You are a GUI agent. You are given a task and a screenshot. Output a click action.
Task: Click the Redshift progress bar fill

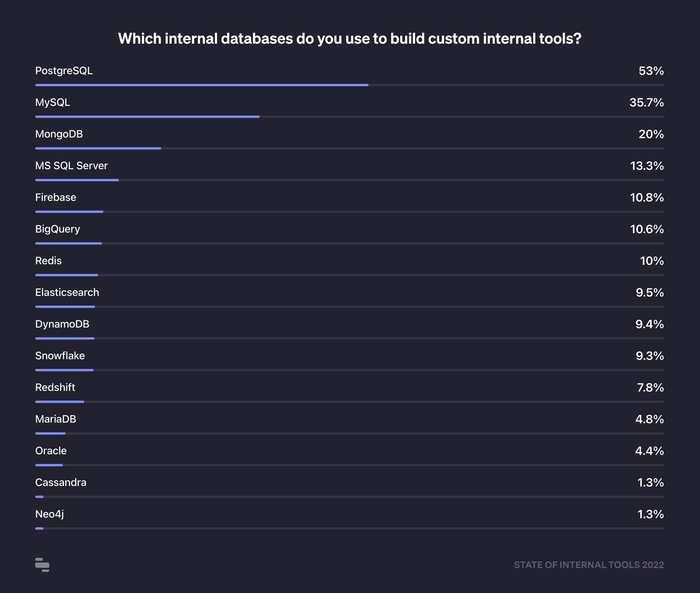point(60,402)
